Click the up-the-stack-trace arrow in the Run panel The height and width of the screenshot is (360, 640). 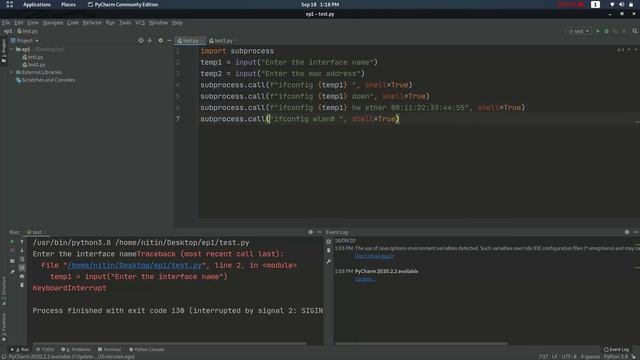point(22,242)
